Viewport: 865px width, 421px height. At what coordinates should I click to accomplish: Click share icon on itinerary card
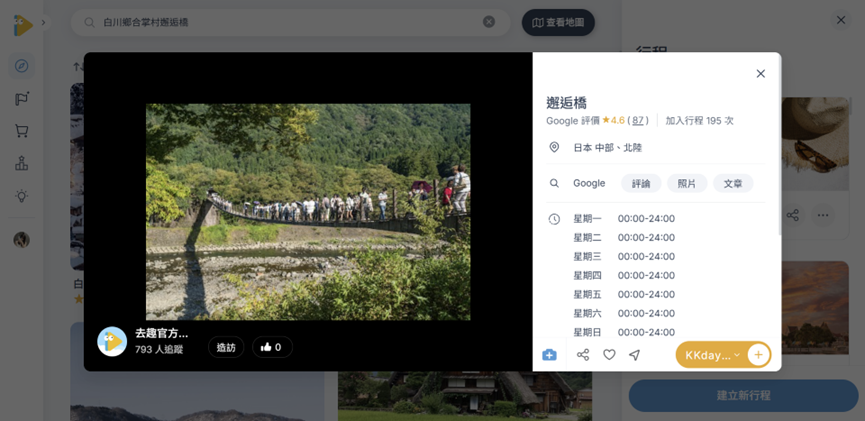click(x=793, y=215)
